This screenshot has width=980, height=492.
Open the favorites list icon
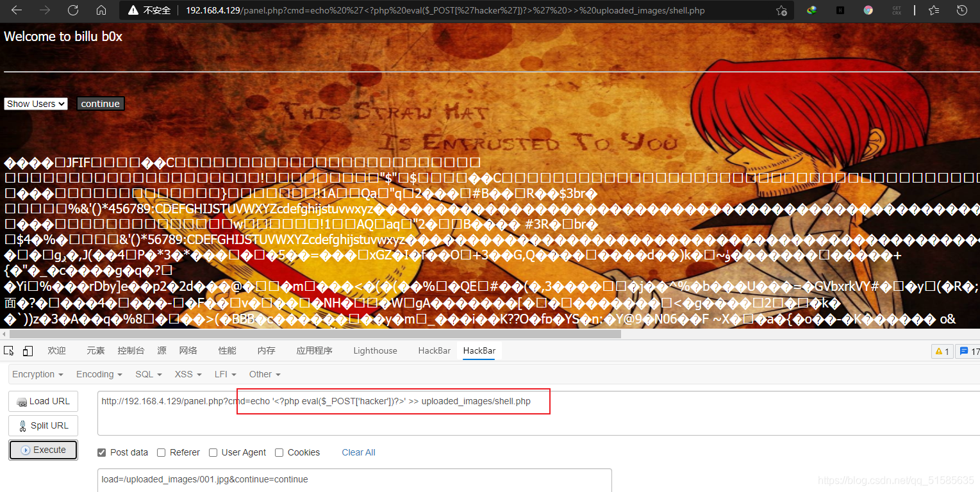pos(934,10)
